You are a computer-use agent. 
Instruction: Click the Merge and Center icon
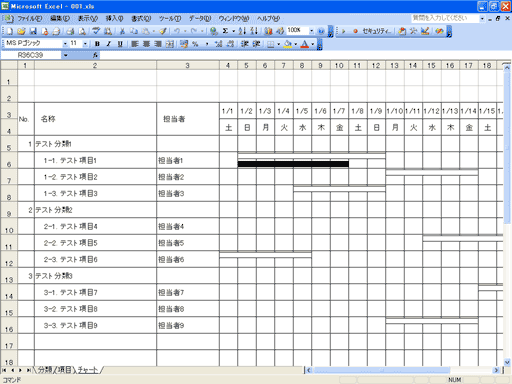coord(170,44)
